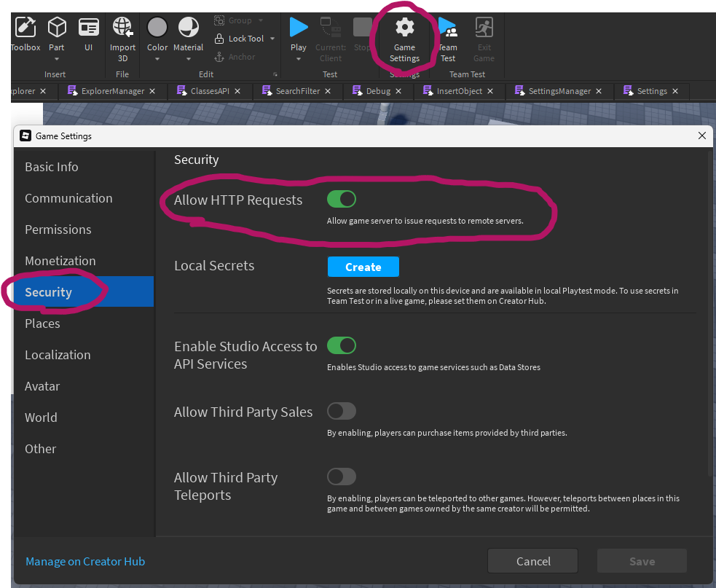Select Basic Info settings page
716x588 pixels.
(x=84, y=167)
